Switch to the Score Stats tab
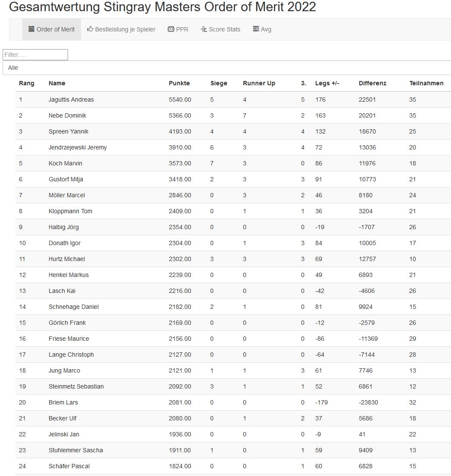This screenshot has height=476, width=451. [224, 29]
